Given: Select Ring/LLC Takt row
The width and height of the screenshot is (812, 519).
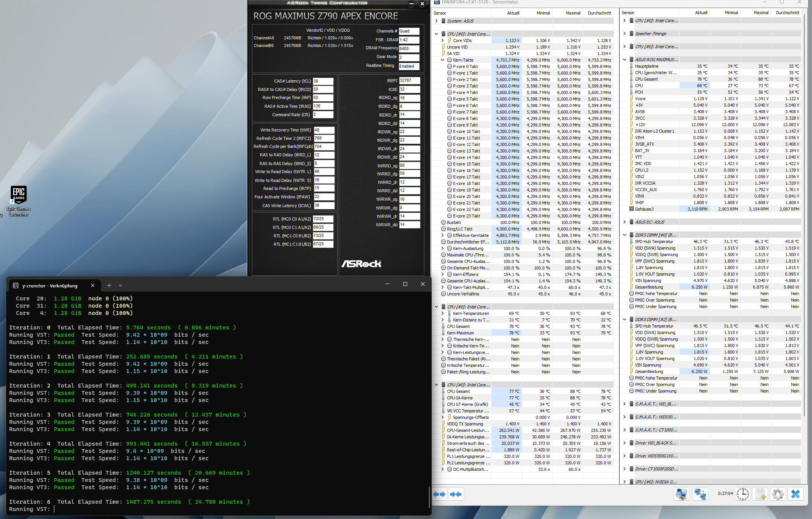Looking at the screenshot, I should [x=523, y=229].
